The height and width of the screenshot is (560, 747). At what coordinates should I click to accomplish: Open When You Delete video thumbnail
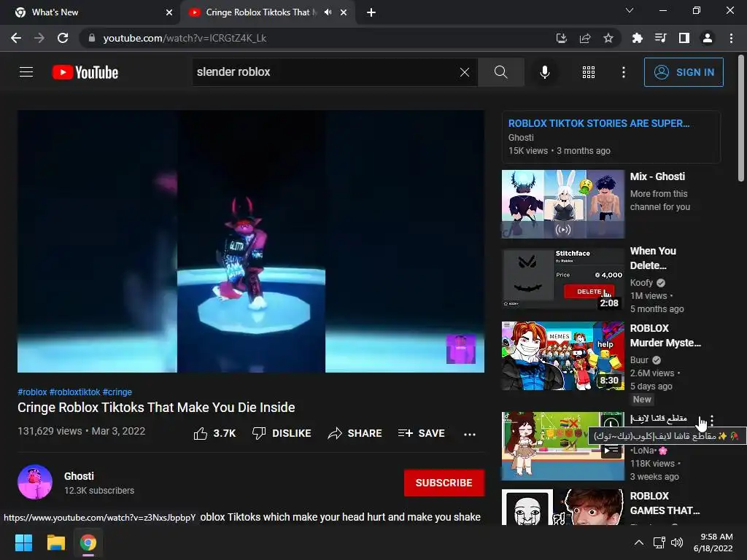point(562,279)
